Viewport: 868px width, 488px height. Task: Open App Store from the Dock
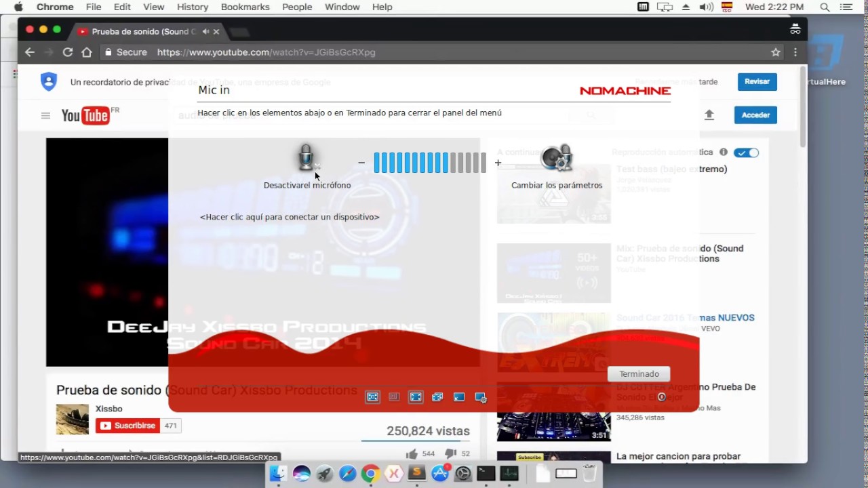[440, 474]
